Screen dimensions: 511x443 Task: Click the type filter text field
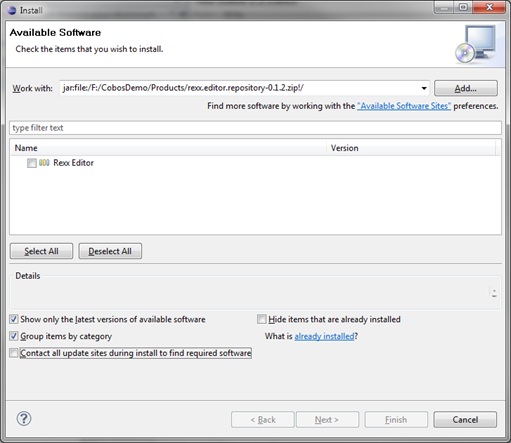point(255,128)
